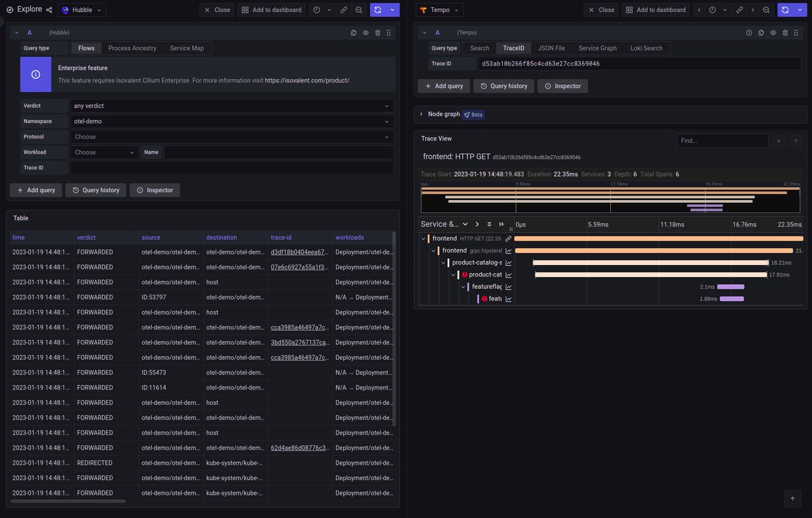Open refresh interval dropdown in Tempo pane

click(x=800, y=9)
